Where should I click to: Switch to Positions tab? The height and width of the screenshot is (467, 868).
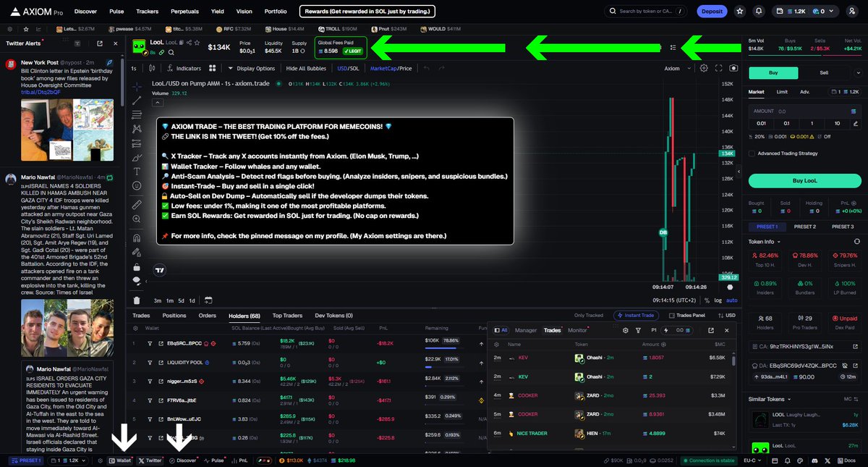point(174,316)
